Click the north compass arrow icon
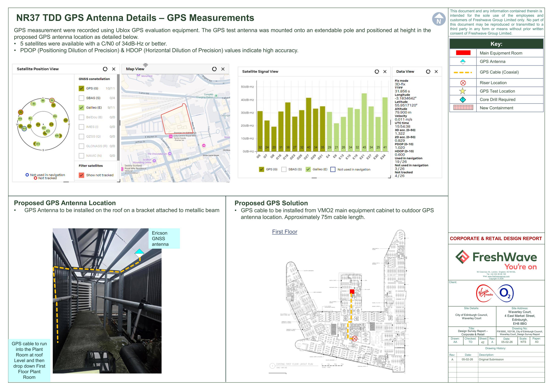The image size is (554, 392). [x=439, y=19]
